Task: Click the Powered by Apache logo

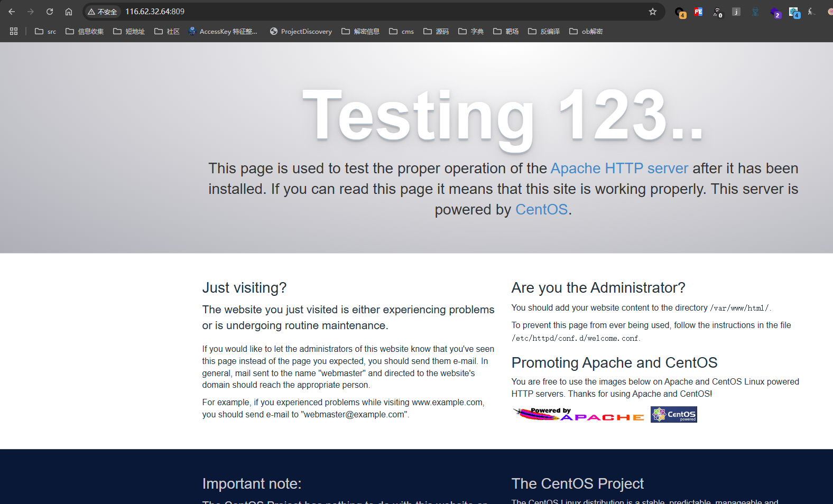Action: click(x=578, y=414)
